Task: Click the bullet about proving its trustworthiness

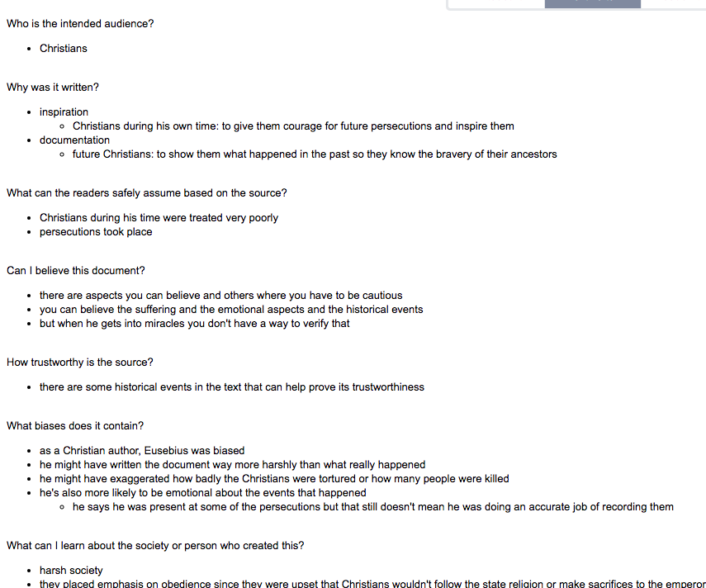Action: 232,387
